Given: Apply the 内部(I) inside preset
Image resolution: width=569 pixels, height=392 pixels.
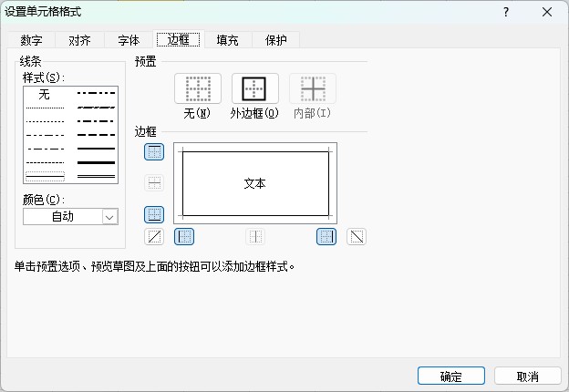Looking at the screenshot, I should click(313, 88).
